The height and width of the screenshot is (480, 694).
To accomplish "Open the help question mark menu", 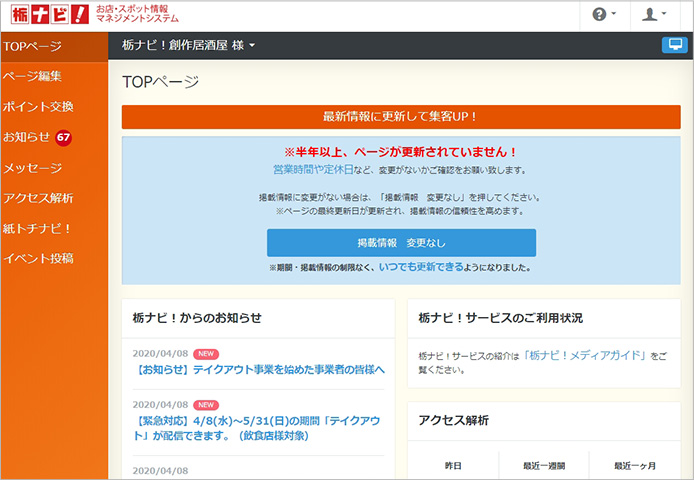I will coord(604,15).
